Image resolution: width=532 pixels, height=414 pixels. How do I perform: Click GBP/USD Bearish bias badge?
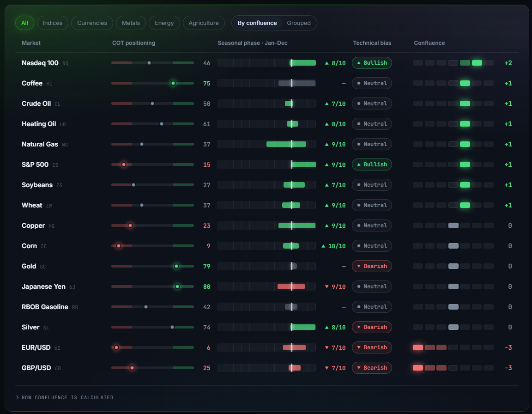(372, 368)
